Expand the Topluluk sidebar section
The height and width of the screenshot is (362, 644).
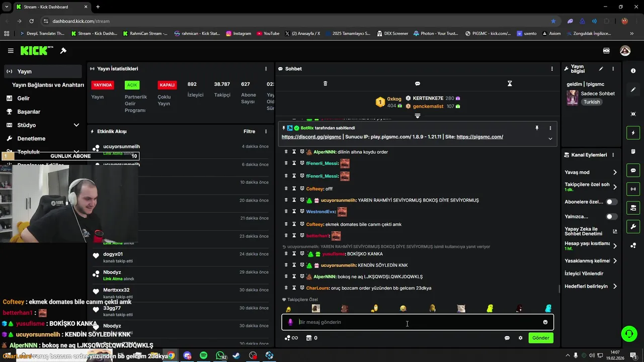(x=76, y=151)
